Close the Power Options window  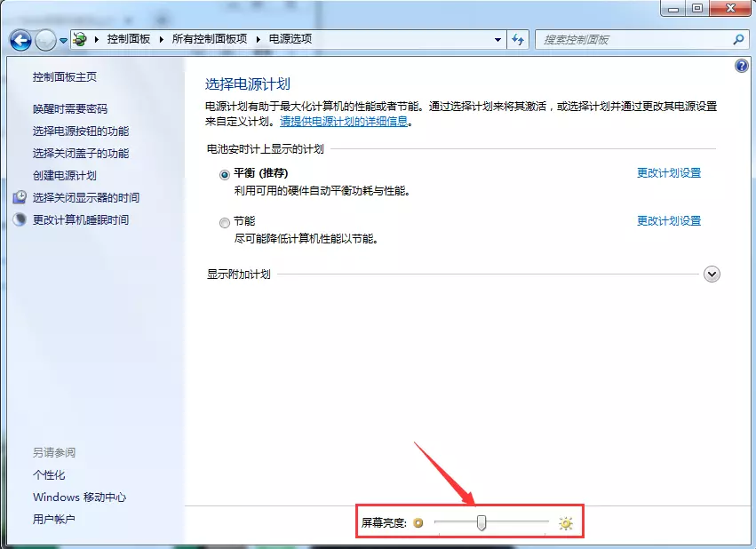(730, 8)
